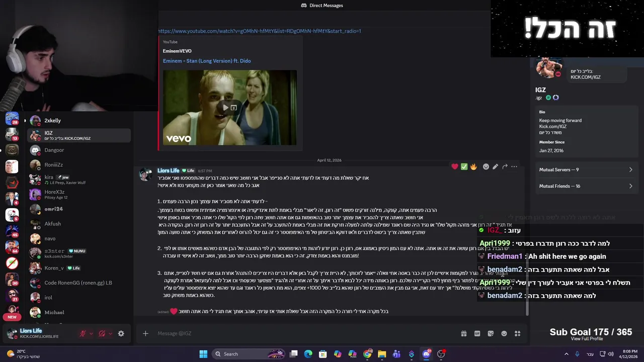Open OBS Studio from the taskbar
Screen dimensions: 644x362
click(x=441, y=354)
